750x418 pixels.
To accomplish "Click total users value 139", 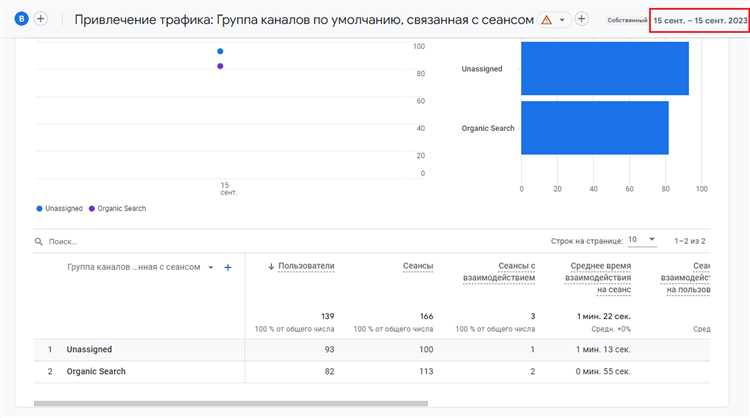I will click(328, 316).
